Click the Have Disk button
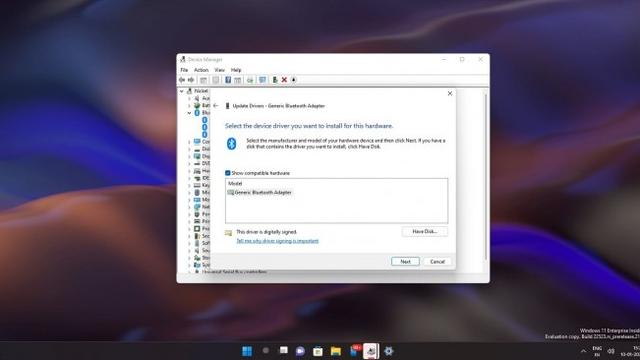The width and height of the screenshot is (640, 360). click(x=424, y=231)
